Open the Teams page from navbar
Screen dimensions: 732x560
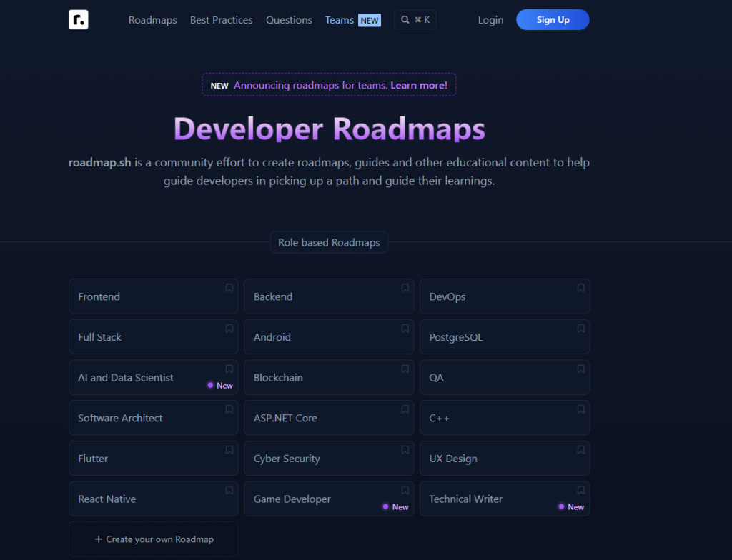pyautogui.click(x=353, y=20)
